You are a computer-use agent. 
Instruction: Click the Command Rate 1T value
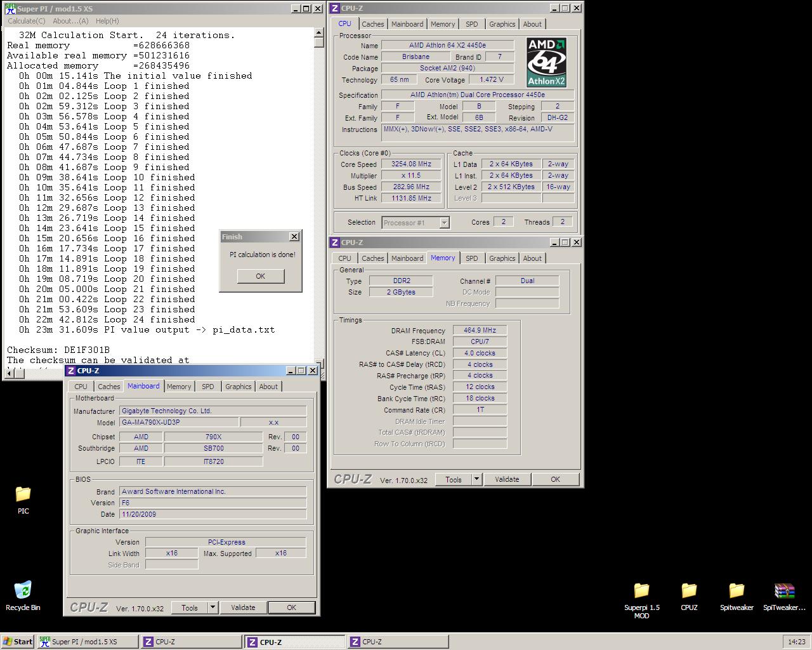(480, 409)
